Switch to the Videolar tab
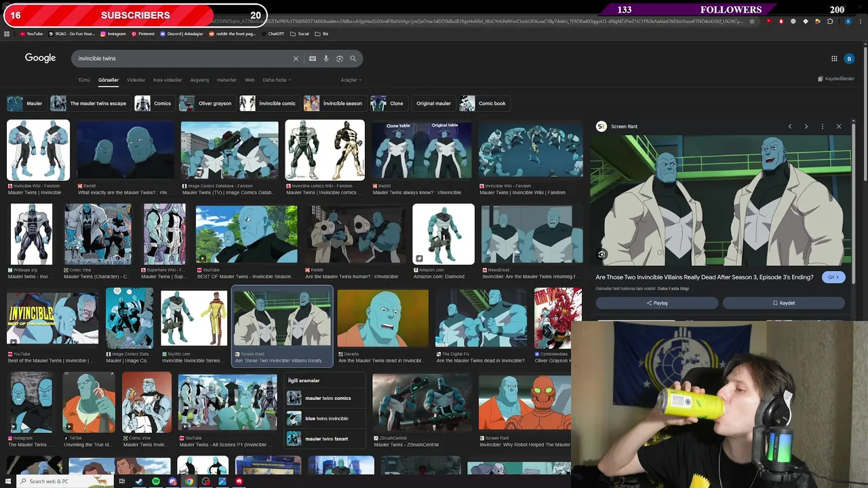This screenshot has height=488, width=868. pos(136,80)
